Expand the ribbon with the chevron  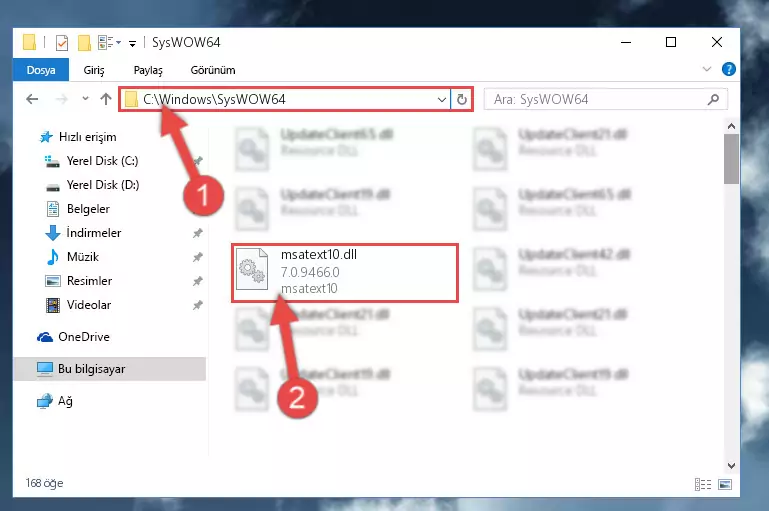coord(707,69)
